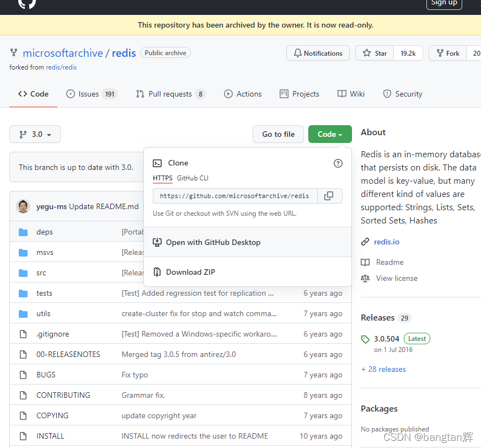Open the deps folder
The width and height of the screenshot is (481, 448).
click(x=45, y=232)
